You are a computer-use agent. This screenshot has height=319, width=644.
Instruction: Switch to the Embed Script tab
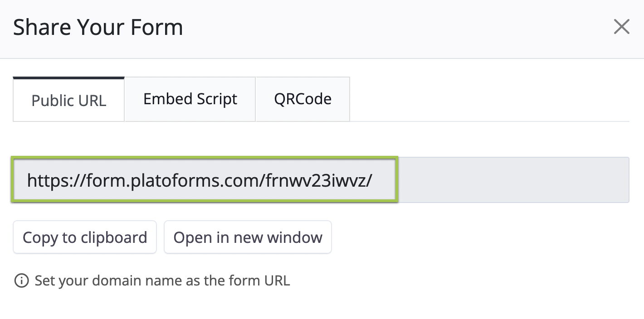(x=190, y=99)
